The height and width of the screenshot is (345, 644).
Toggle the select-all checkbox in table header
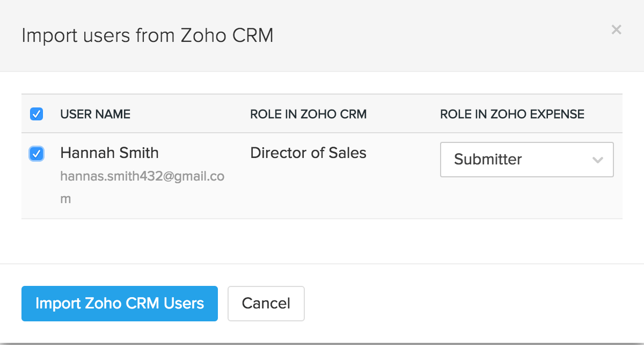(36, 114)
